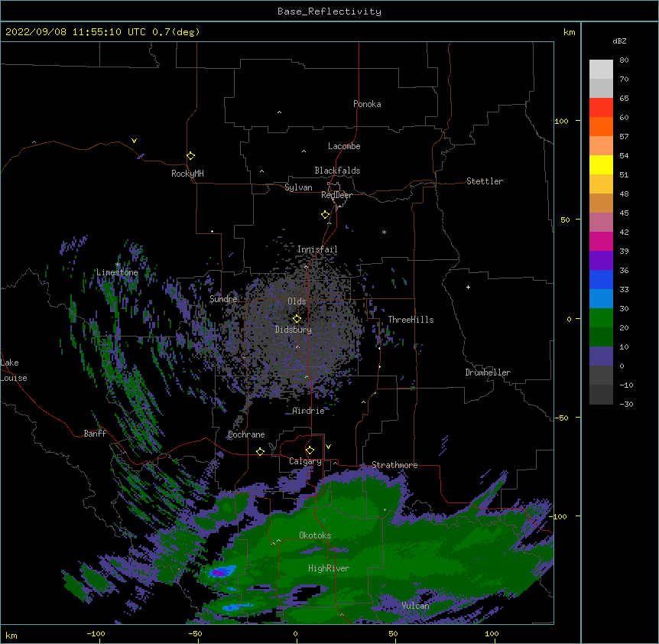659x644 pixels.
Task: Pick the bright green 30 dBZ legend swatch
Action: point(601,318)
